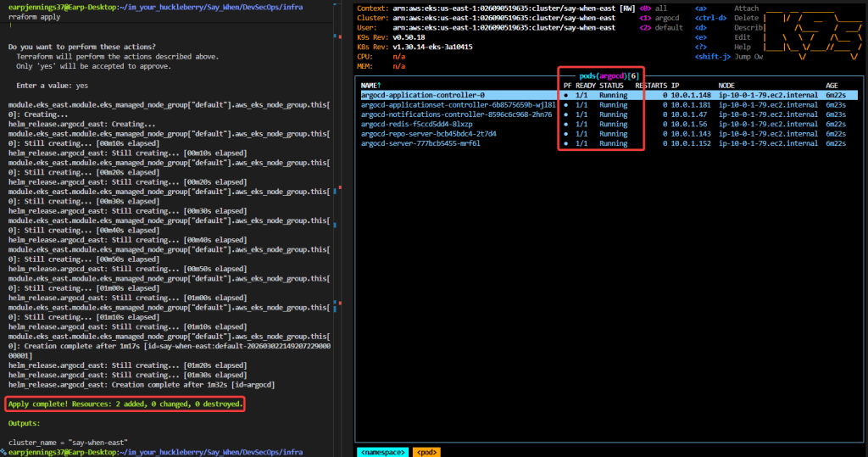
Task: Click port-forward dot for argocd-application-controller-0
Action: click(566, 96)
